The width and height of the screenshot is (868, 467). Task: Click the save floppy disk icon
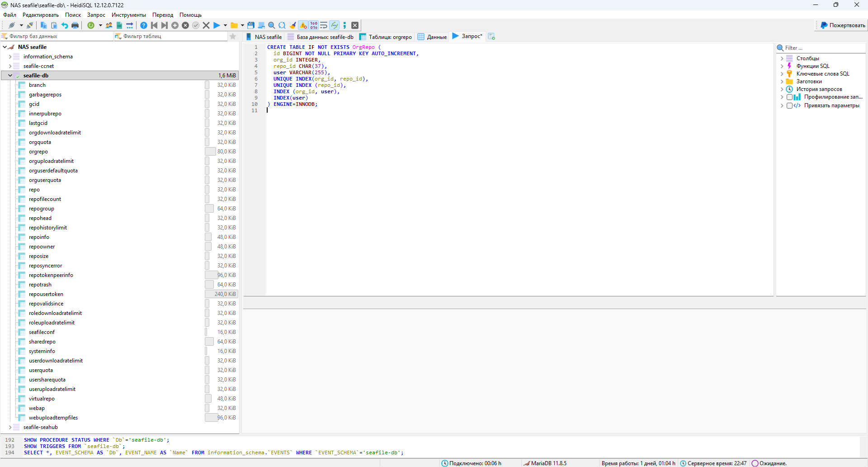click(x=251, y=25)
